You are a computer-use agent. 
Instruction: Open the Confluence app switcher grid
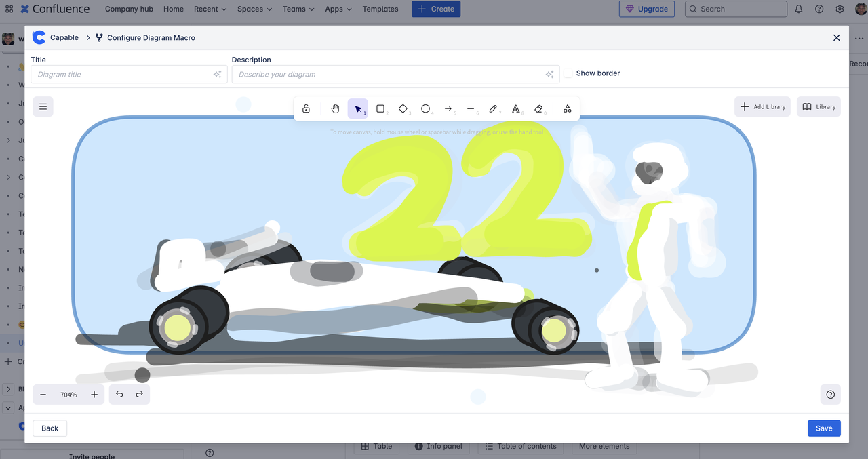tap(9, 9)
